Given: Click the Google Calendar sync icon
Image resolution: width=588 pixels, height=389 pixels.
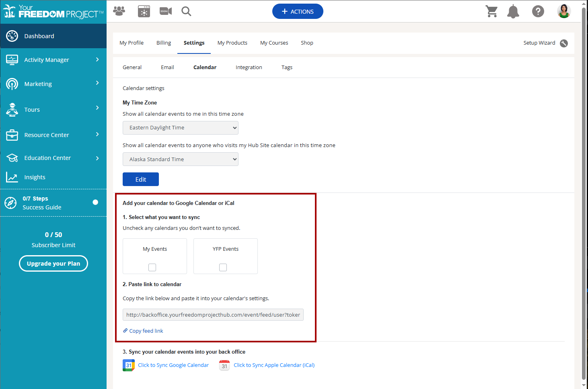Looking at the screenshot, I should pos(129,365).
